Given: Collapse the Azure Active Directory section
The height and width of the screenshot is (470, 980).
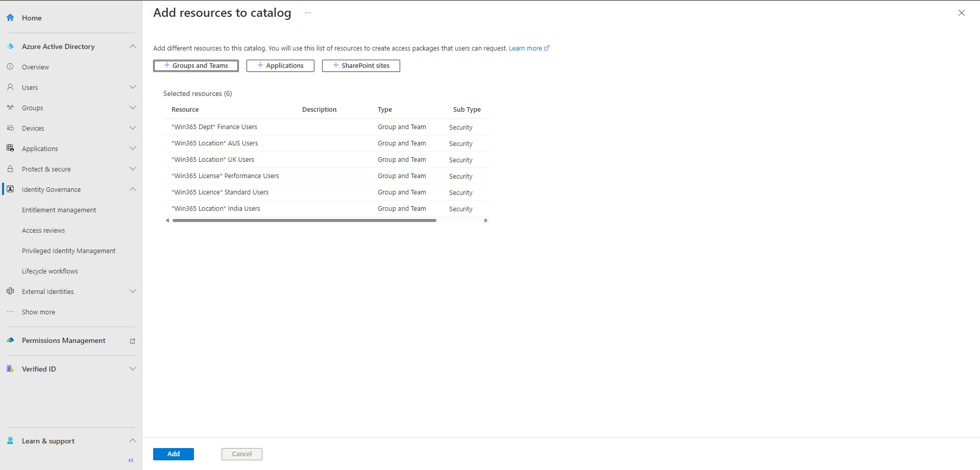Looking at the screenshot, I should point(133,46).
